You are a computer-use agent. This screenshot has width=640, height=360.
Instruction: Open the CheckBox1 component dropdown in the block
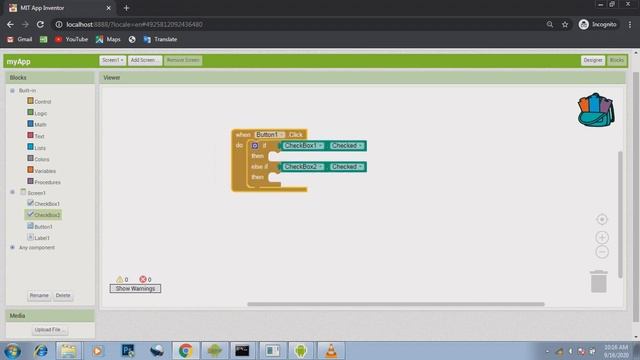click(x=303, y=145)
